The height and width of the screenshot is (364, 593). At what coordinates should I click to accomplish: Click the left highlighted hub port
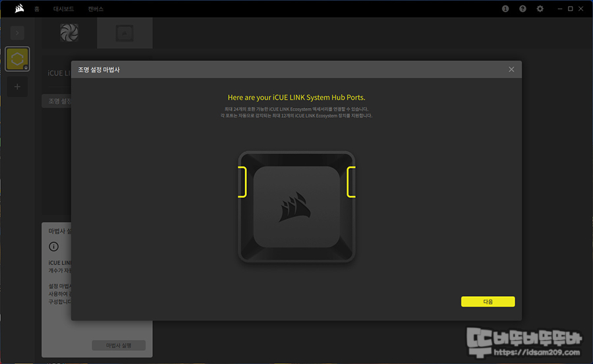[x=242, y=182]
